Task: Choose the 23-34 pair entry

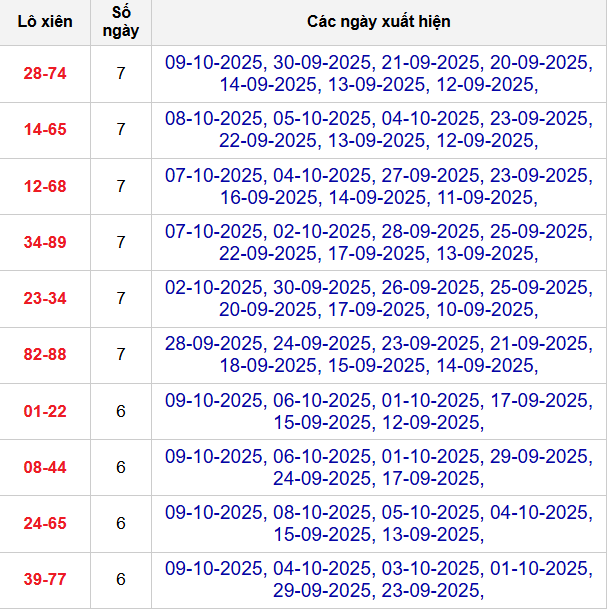Action: pos(45,298)
